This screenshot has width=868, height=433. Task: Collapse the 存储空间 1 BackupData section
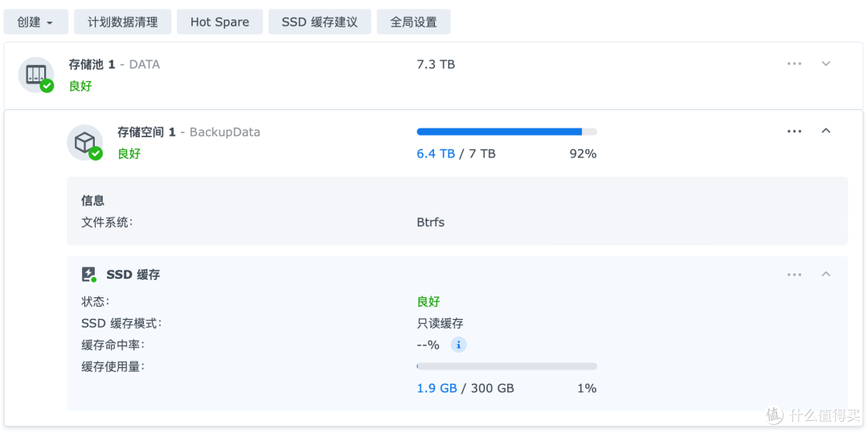pyautogui.click(x=826, y=131)
